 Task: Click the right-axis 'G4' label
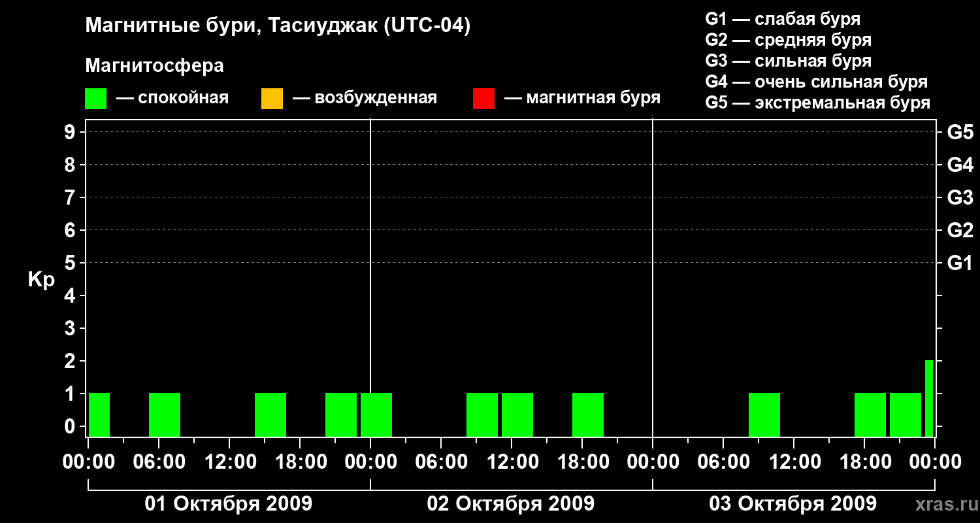coord(960,165)
